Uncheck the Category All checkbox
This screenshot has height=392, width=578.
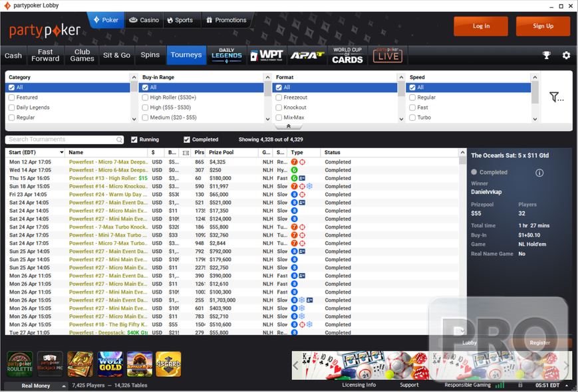[x=11, y=87]
